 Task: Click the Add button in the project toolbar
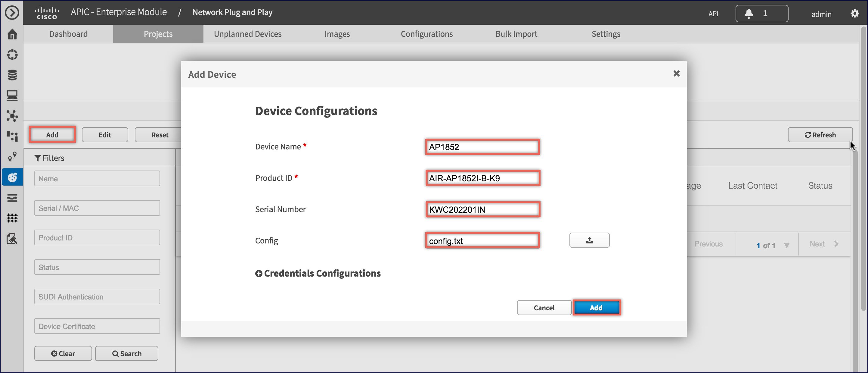[x=52, y=135]
